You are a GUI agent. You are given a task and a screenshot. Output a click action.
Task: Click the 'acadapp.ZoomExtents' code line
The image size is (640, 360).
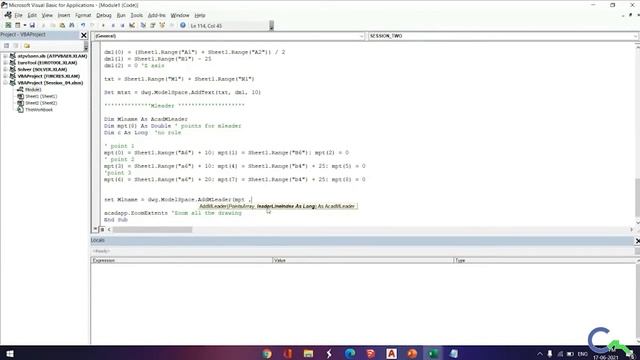[173, 213]
